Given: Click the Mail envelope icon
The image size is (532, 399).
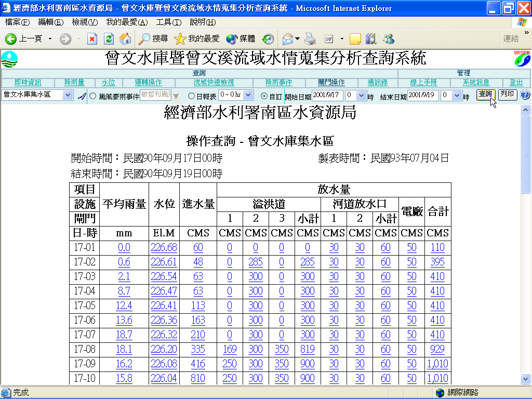Looking at the screenshot, I should click(x=287, y=39).
